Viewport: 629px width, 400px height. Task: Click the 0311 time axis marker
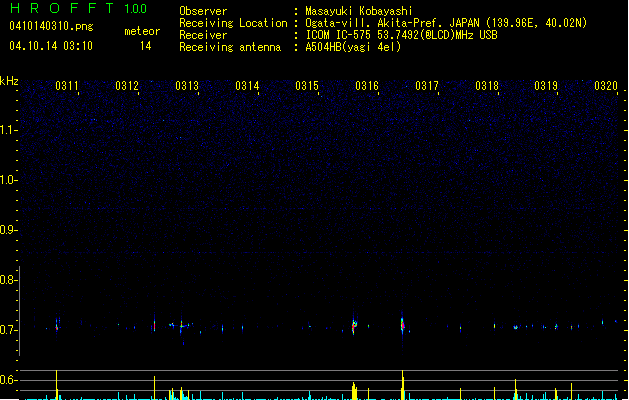67,86
